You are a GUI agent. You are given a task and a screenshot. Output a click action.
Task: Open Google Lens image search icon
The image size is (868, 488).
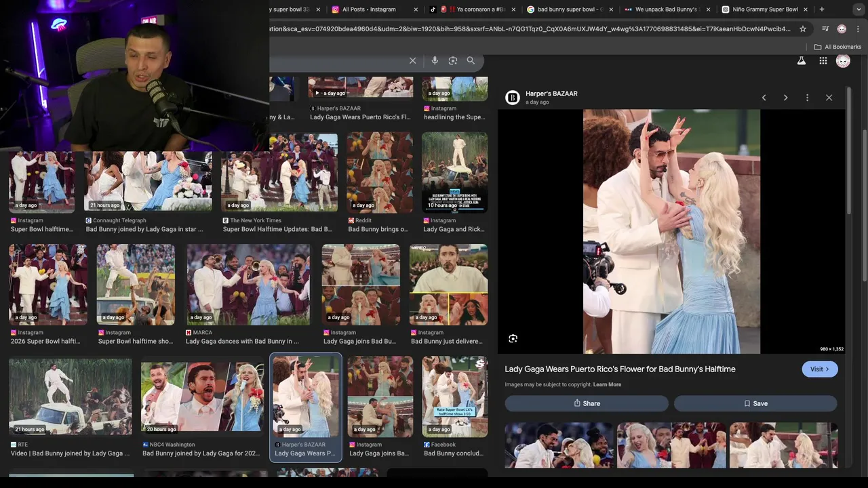(453, 60)
